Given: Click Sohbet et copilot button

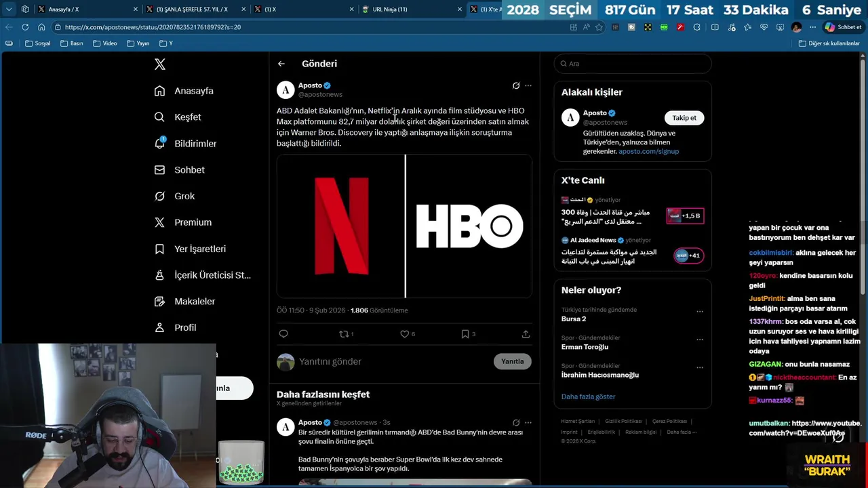Looking at the screenshot, I should coord(843,27).
